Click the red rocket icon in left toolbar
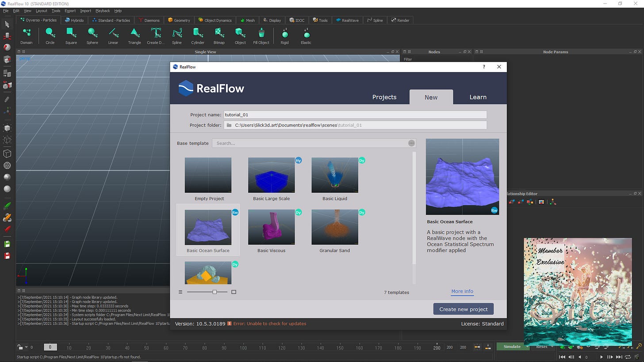This screenshot has height=362, width=644. 7,229
